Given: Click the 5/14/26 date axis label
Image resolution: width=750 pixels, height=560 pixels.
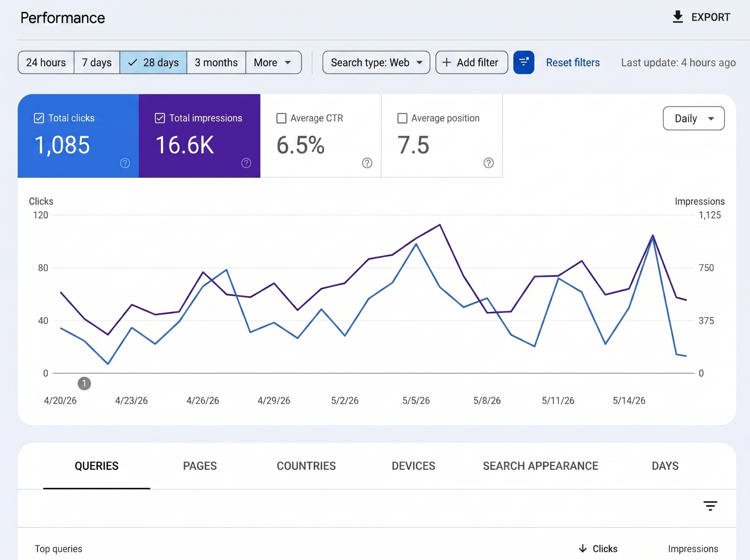Looking at the screenshot, I should [x=629, y=401].
